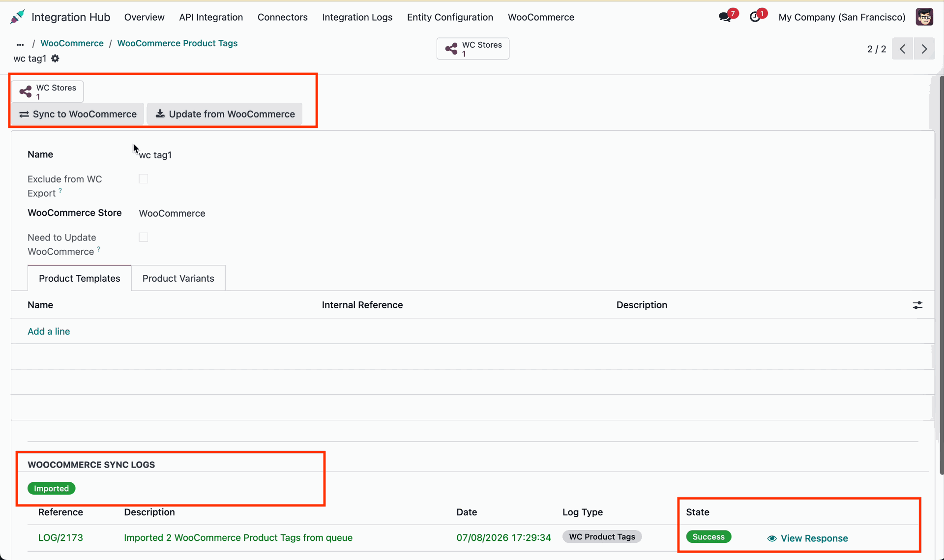
Task: Click the Description column header in Product Templates
Action: tap(642, 305)
